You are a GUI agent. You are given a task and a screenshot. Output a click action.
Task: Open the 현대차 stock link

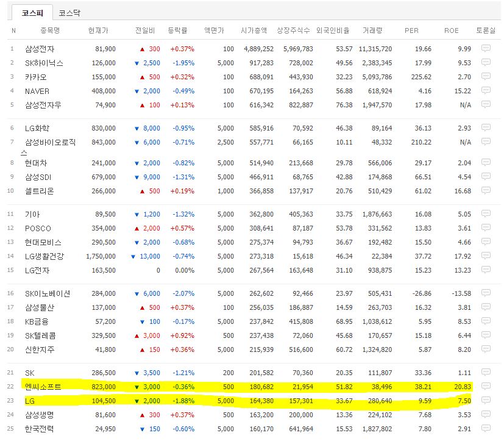(x=36, y=163)
